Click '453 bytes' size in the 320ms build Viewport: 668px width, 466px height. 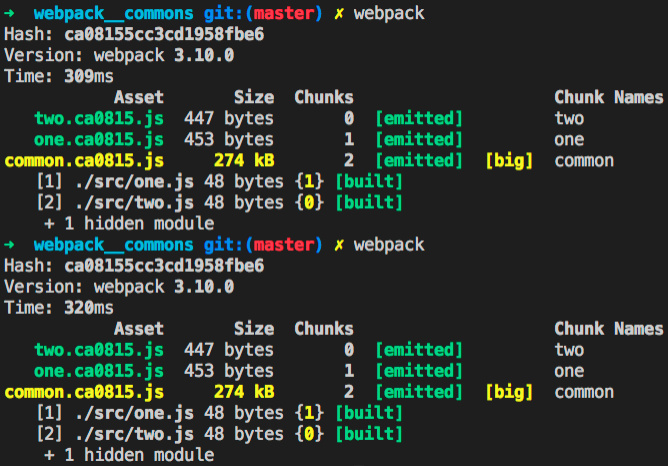[x=229, y=371]
